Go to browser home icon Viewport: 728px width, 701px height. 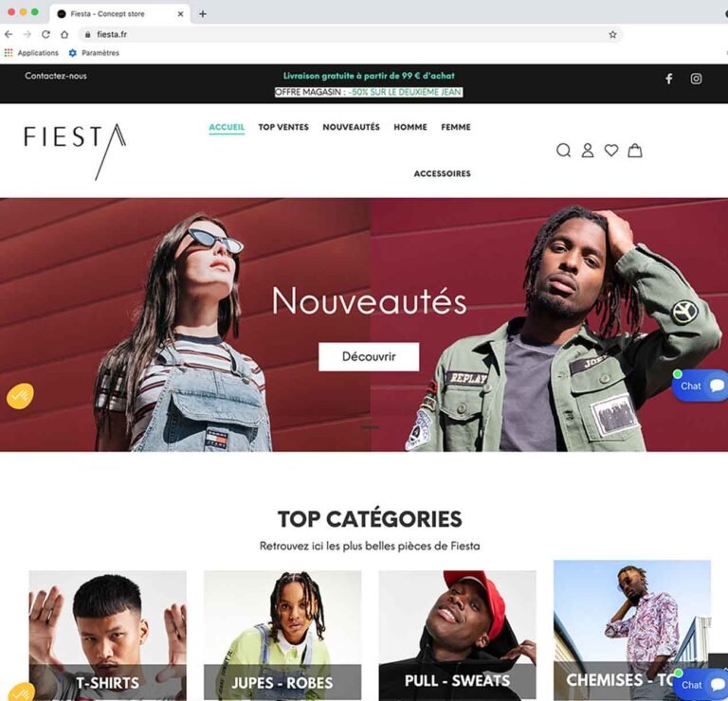click(64, 34)
